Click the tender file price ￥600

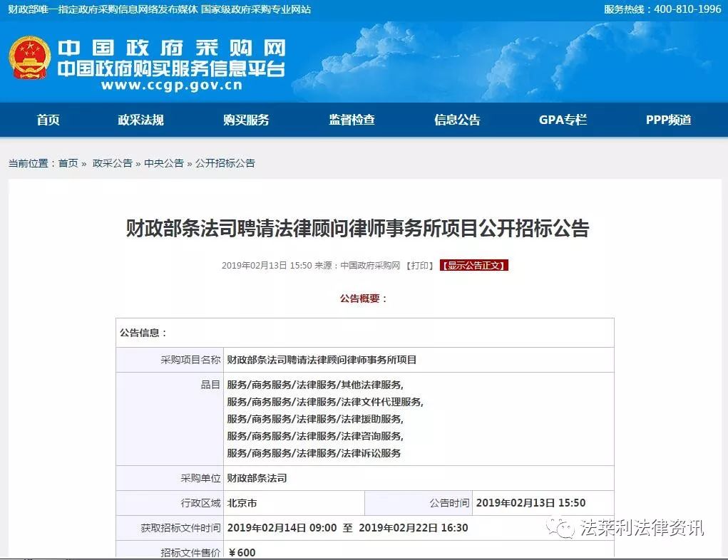[242, 553]
